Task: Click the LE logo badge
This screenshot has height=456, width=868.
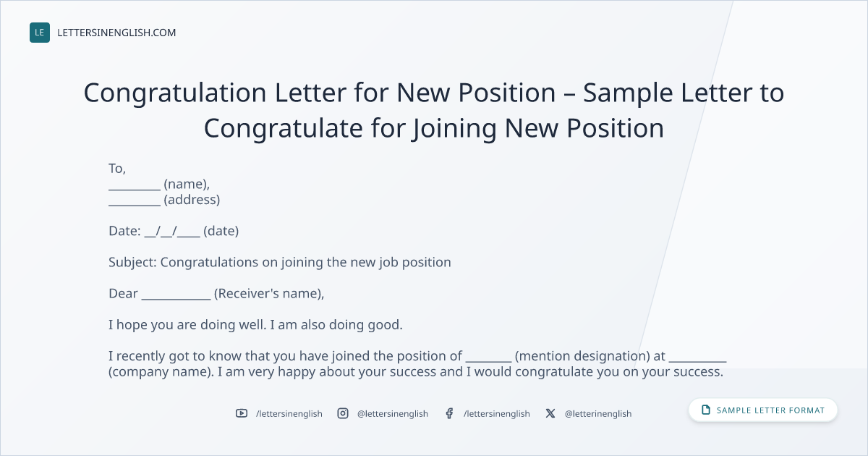Action: coord(40,33)
